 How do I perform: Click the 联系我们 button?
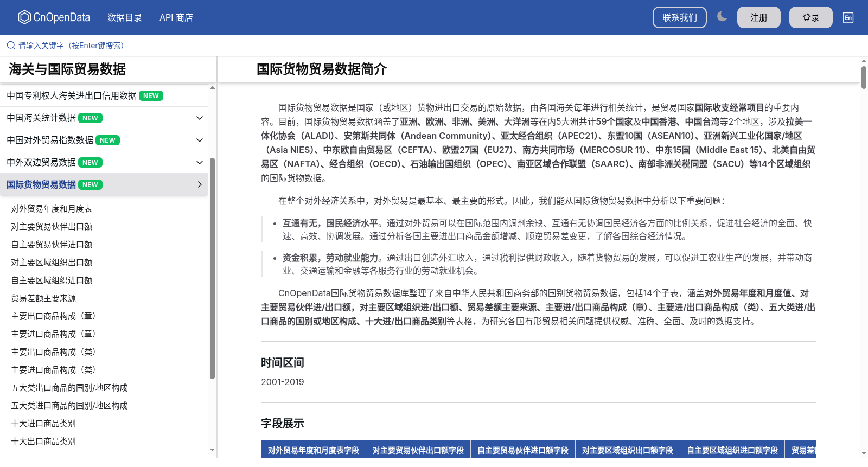pyautogui.click(x=680, y=17)
